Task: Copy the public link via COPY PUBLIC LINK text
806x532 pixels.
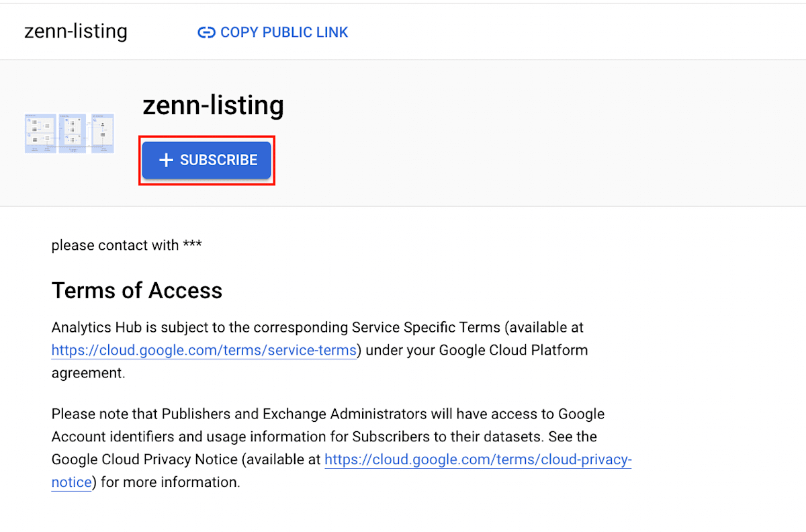Action: coord(284,32)
